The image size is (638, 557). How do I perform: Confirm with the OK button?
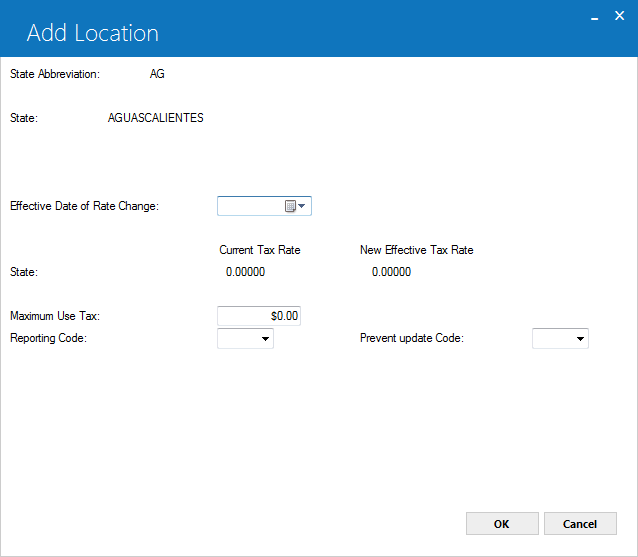[502, 524]
